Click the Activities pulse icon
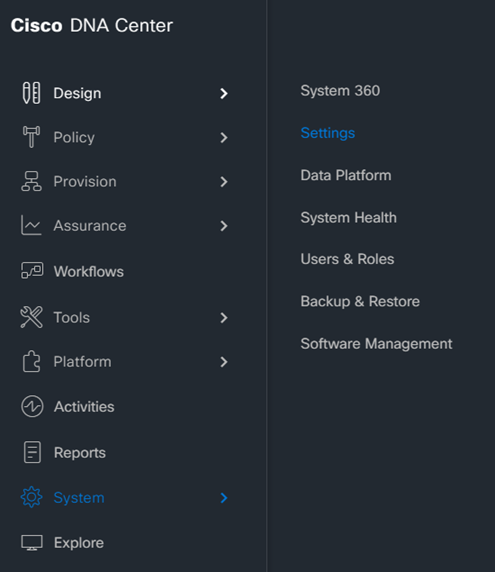 [32, 406]
